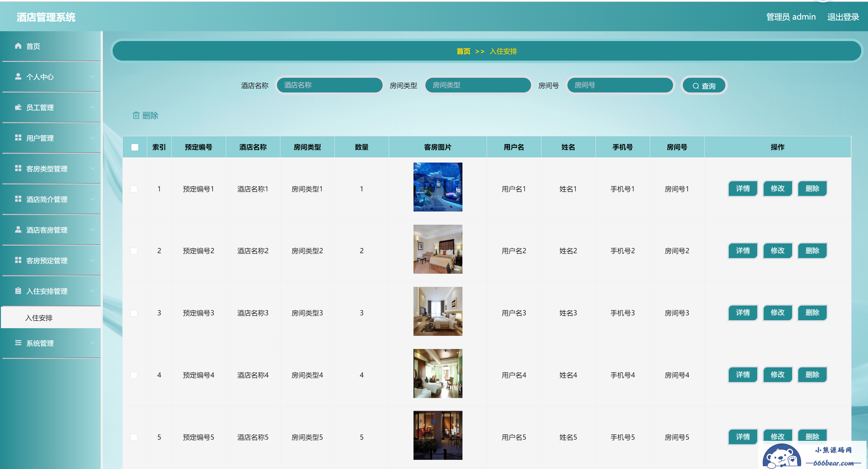
Task: Open the 用户管理 menu label
Action: (x=40, y=138)
